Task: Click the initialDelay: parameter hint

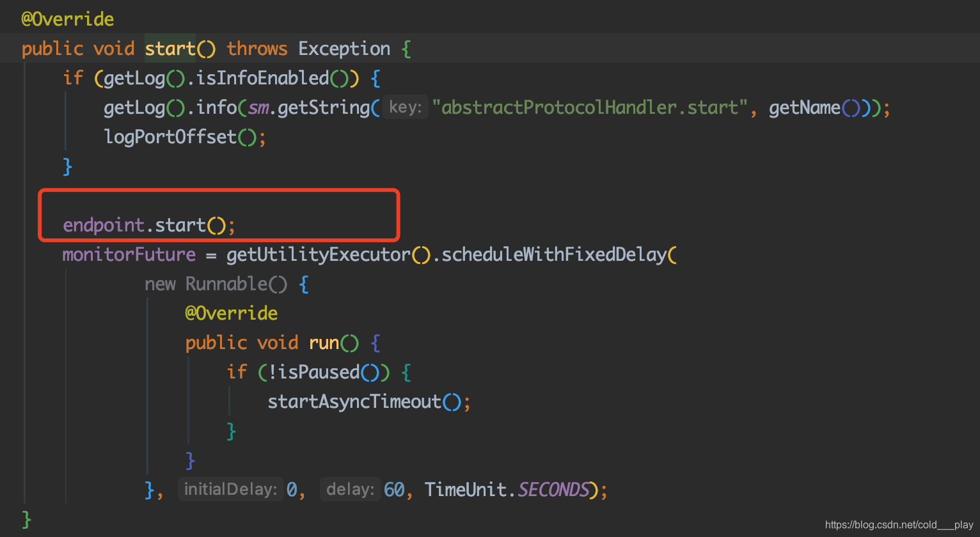Action: (230, 490)
